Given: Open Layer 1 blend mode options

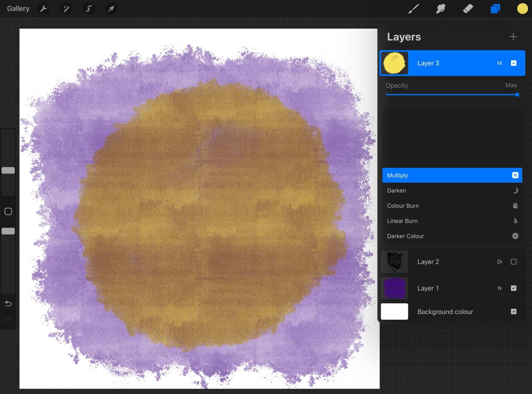Looking at the screenshot, I should point(499,288).
